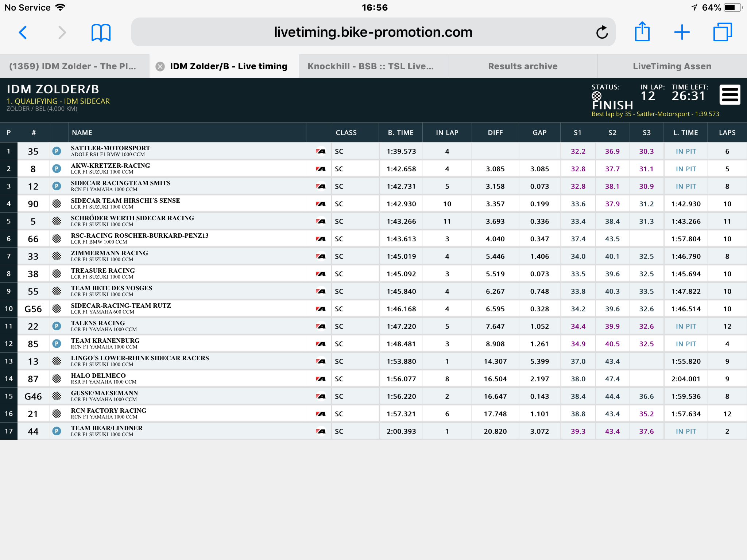Click the pit icon for Sattler-Motorsport
Image resolution: width=747 pixels, height=560 pixels.
tap(57, 151)
